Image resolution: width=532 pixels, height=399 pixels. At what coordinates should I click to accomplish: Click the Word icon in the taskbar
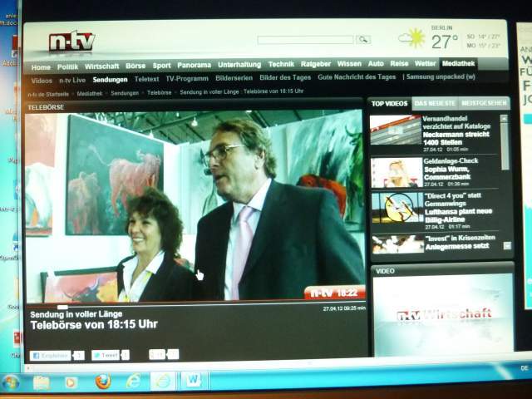(193, 381)
